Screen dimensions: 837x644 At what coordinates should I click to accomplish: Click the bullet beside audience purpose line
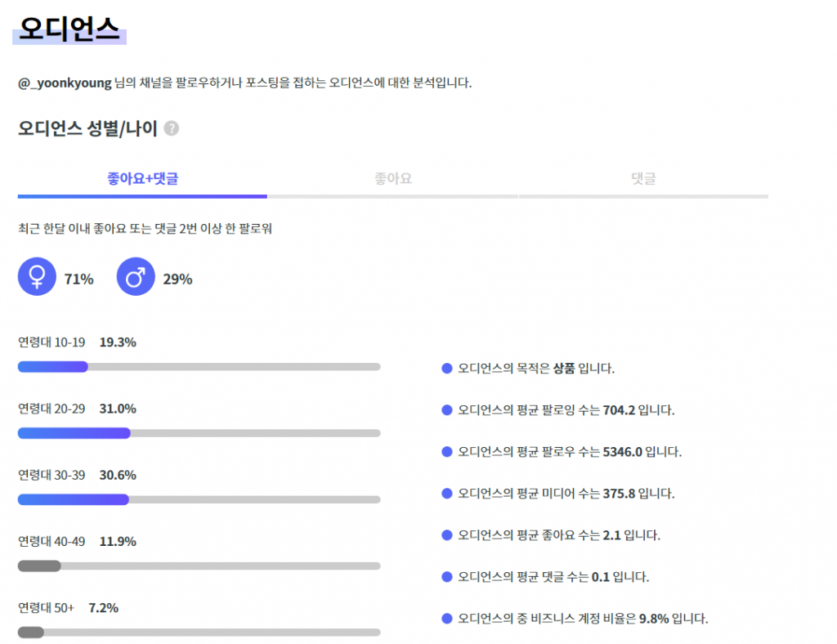pyautogui.click(x=446, y=369)
